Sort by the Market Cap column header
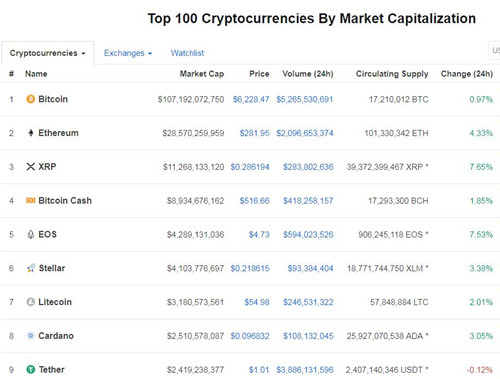 tap(202, 74)
